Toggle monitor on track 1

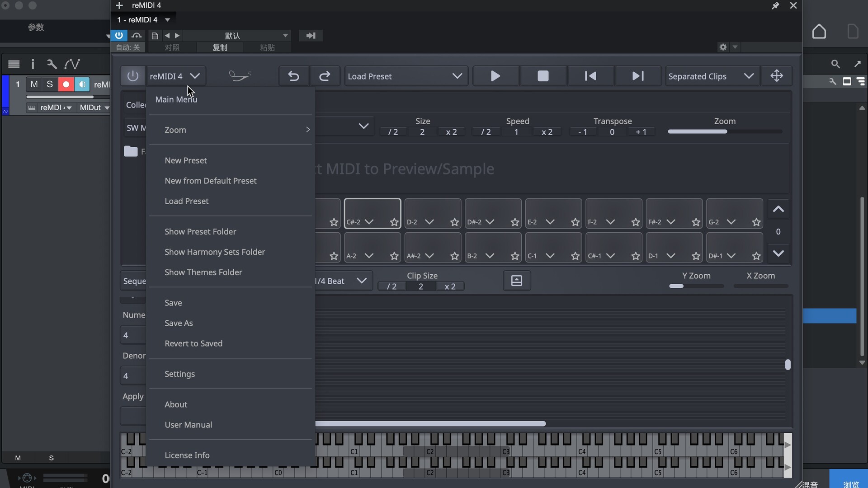(82, 84)
